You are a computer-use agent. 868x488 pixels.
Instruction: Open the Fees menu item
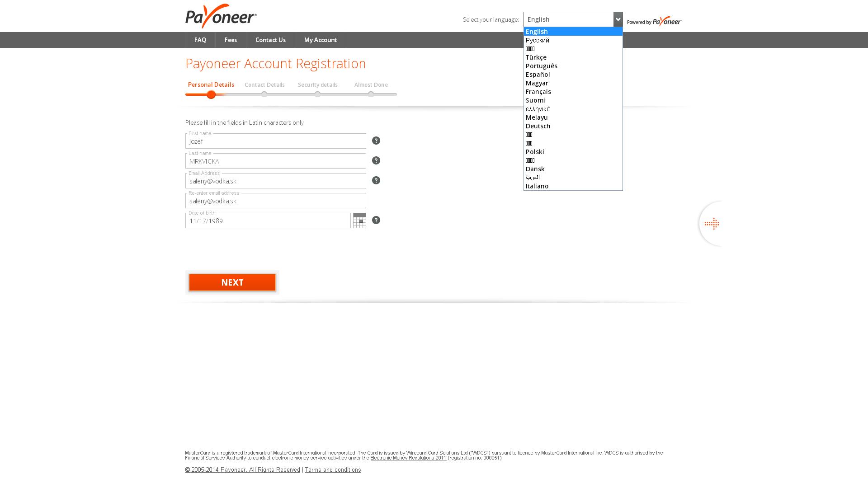pyautogui.click(x=231, y=40)
